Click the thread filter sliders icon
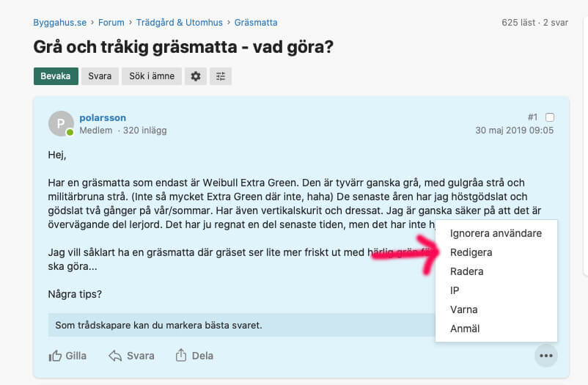Image resolution: width=588 pixels, height=385 pixels. 221,76
